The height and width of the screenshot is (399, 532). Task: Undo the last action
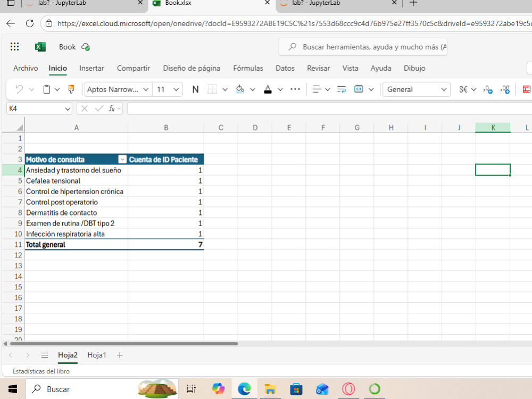coord(19,89)
